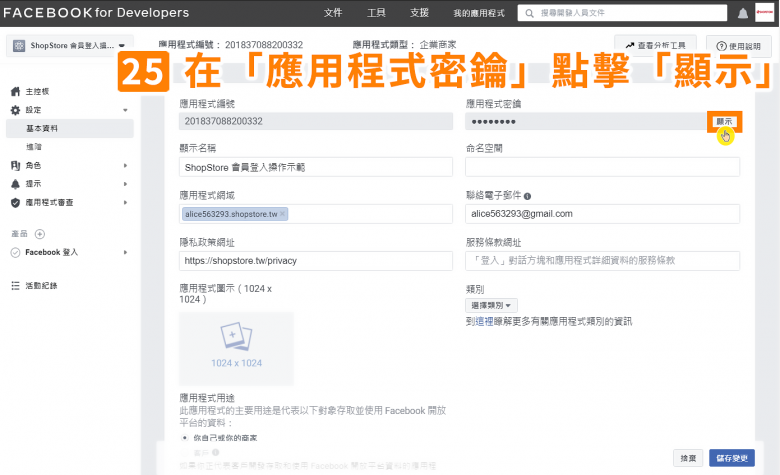Expand the 角色 sidebar section

[x=125, y=165]
